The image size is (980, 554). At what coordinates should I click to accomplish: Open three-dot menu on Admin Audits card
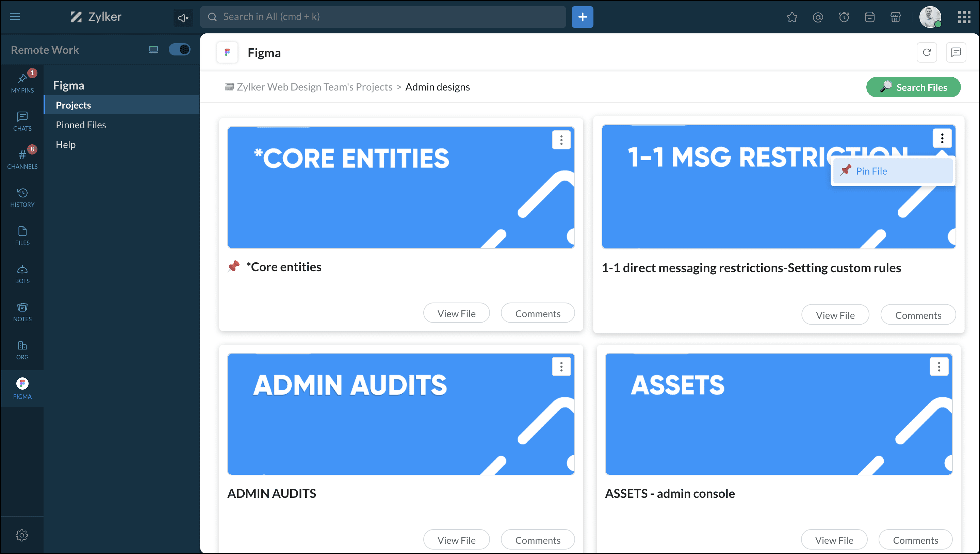tap(561, 366)
